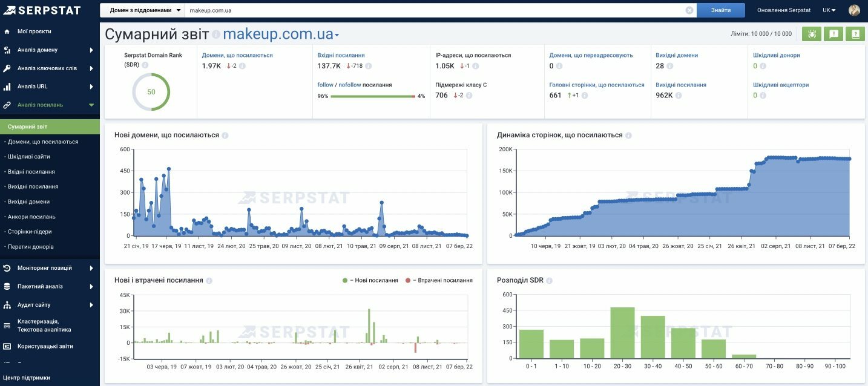Click the info icon beside the 706 subnets value
The height and width of the screenshot is (386, 868).
click(470, 96)
